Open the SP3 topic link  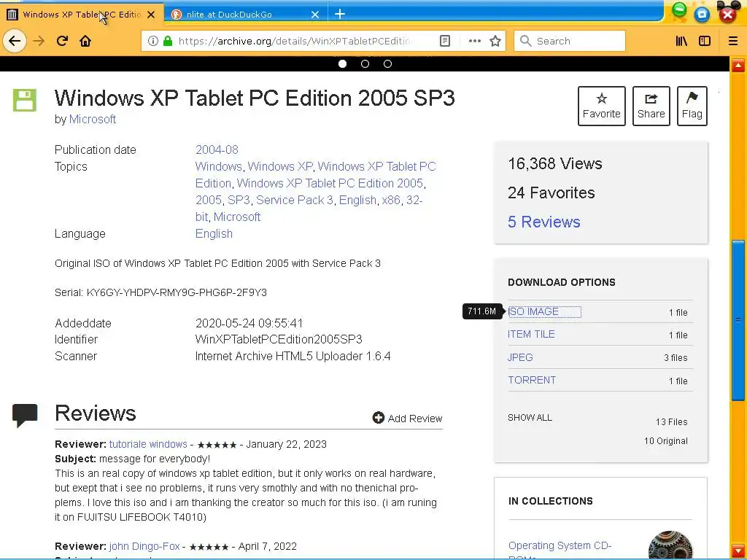[239, 200]
